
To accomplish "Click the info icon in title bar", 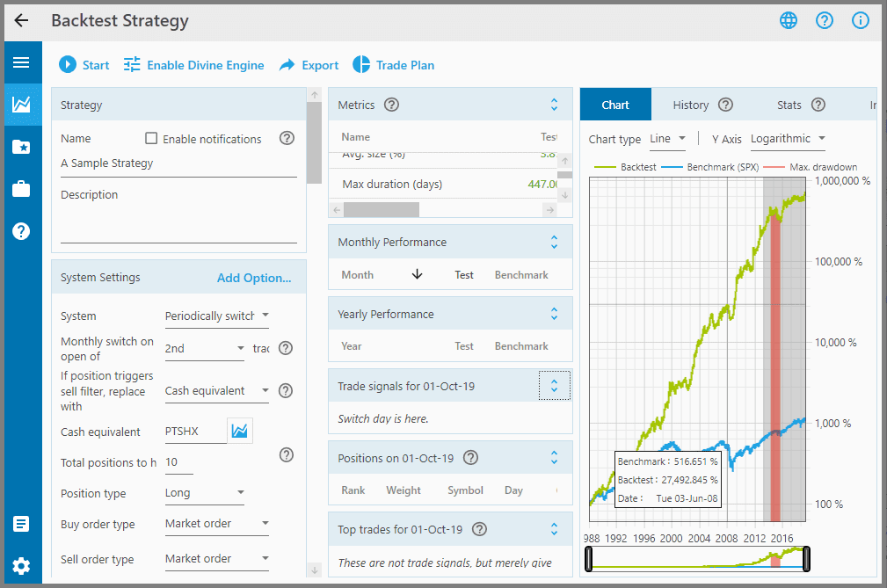I will pyautogui.click(x=860, y=21).
